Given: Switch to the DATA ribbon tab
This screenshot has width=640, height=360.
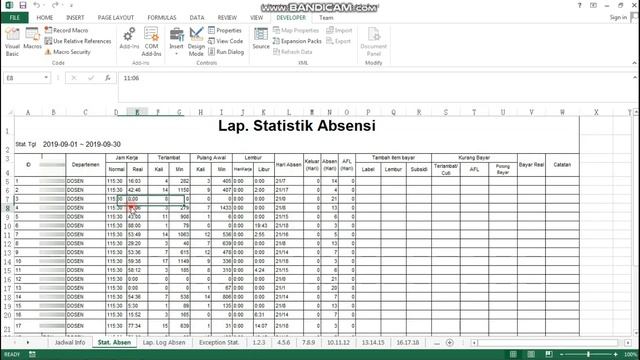Looking at the screenshot, I should [197, 18].
